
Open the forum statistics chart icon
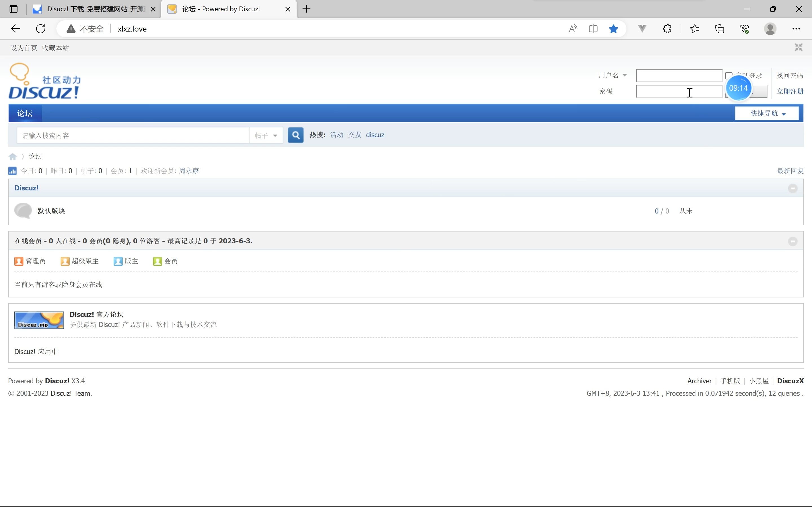tap(12, 171)
